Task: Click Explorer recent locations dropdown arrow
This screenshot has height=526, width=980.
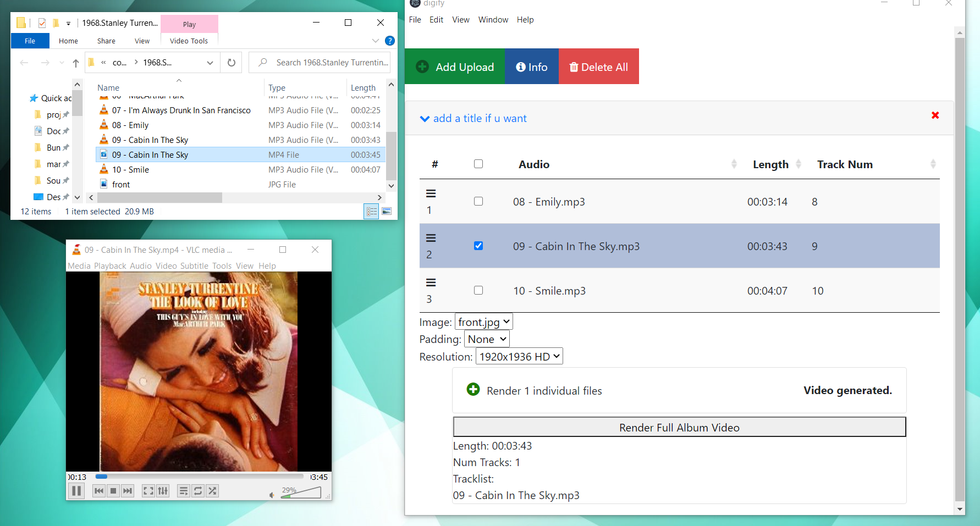Action: coord(62,63)
